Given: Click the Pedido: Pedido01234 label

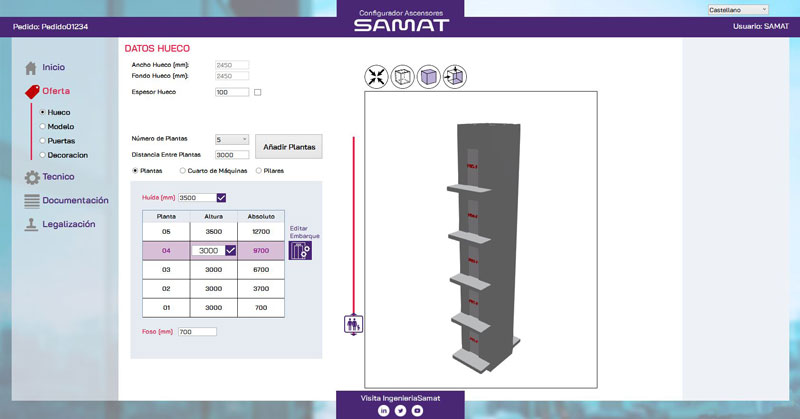Looking at the screenshot, I should 51,27.
